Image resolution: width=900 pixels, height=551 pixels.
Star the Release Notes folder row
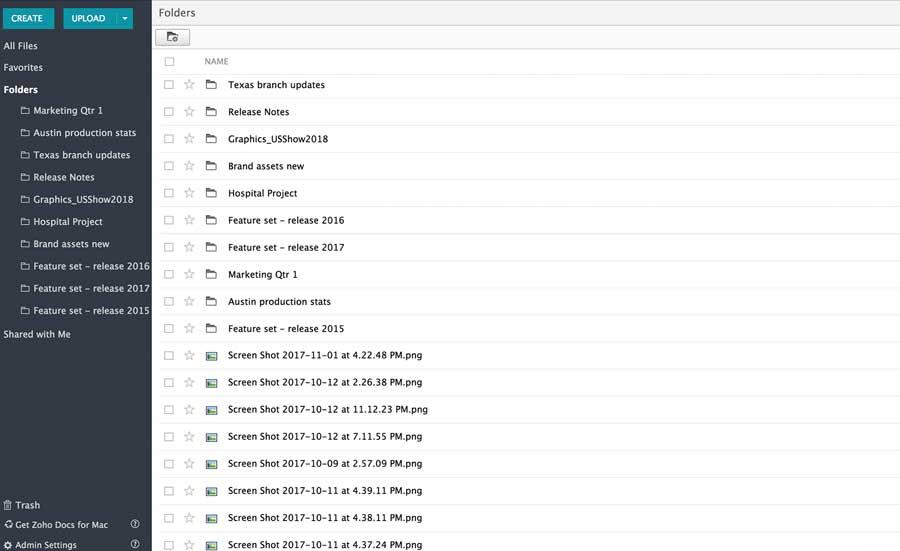coord(189,111)
